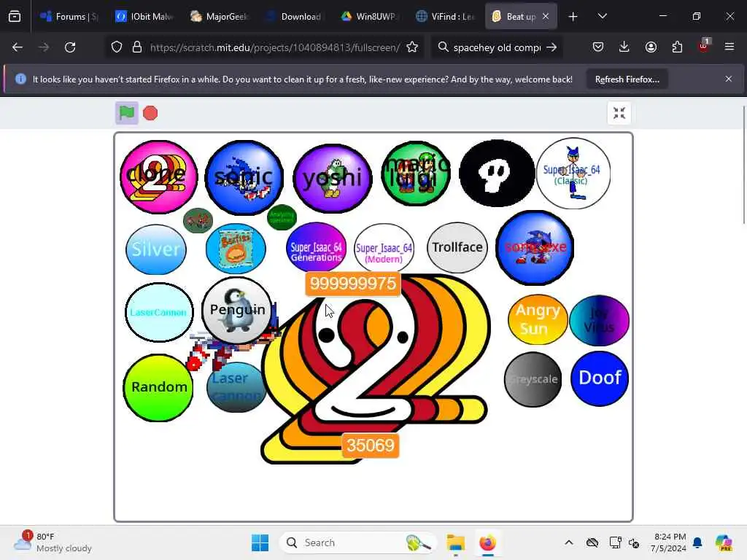Open the Firefox application menu

729,47
